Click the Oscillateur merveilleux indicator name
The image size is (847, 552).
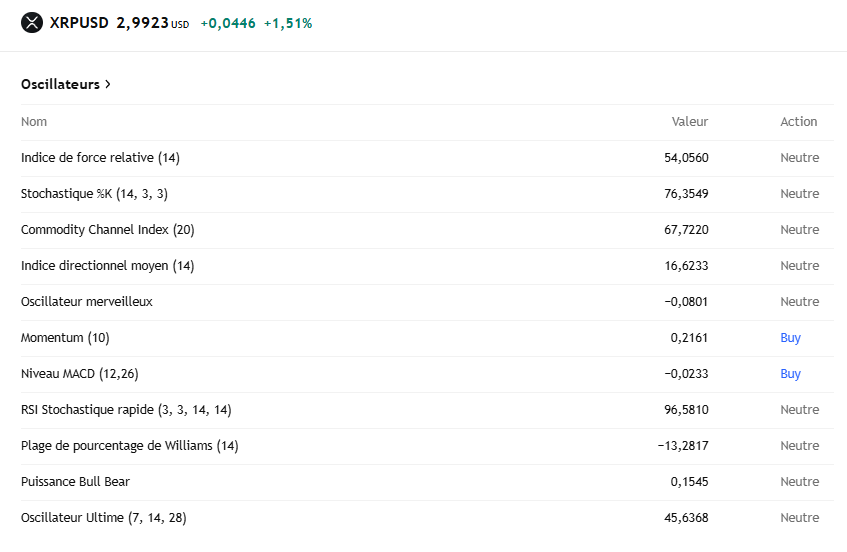tap(86, 302)
